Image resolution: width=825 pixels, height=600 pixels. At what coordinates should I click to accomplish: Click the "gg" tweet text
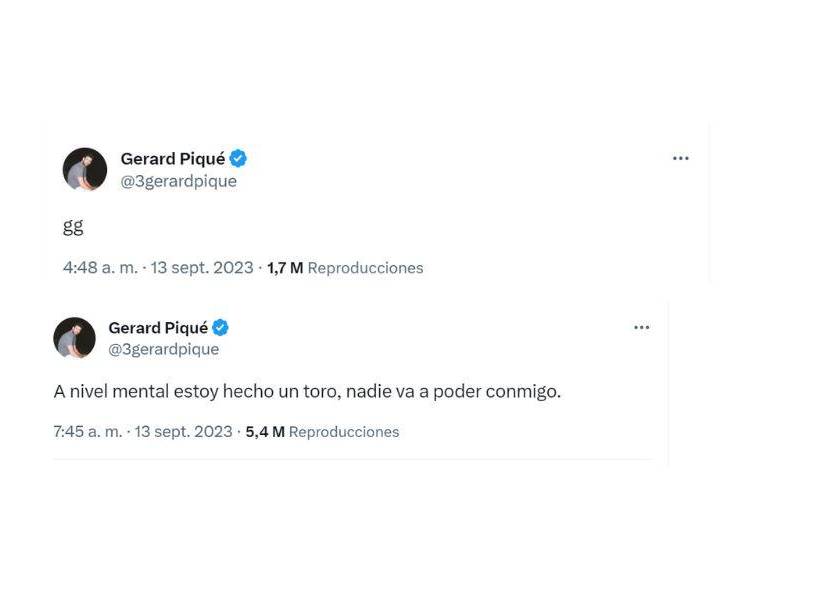click(73, 226)
